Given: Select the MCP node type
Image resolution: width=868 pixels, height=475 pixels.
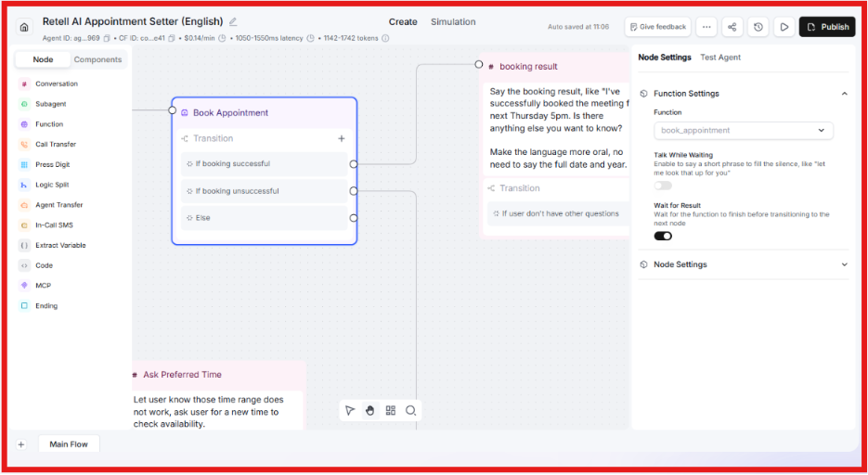Looking at the screenshot, I should (43, 286).
